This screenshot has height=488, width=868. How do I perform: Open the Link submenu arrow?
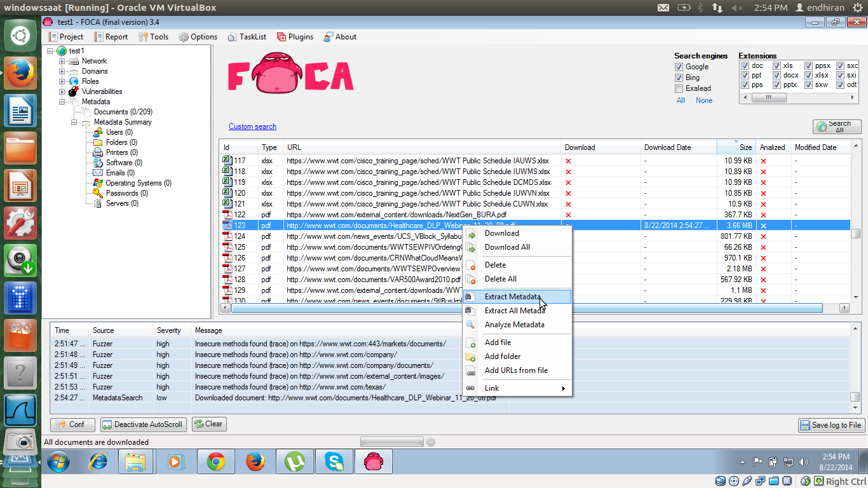point(563,388)
